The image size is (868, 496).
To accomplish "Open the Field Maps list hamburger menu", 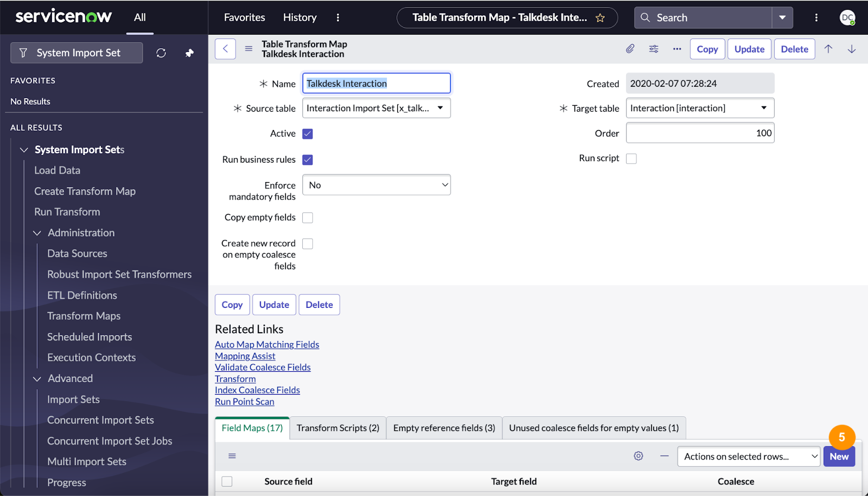I will click(232, 456).
